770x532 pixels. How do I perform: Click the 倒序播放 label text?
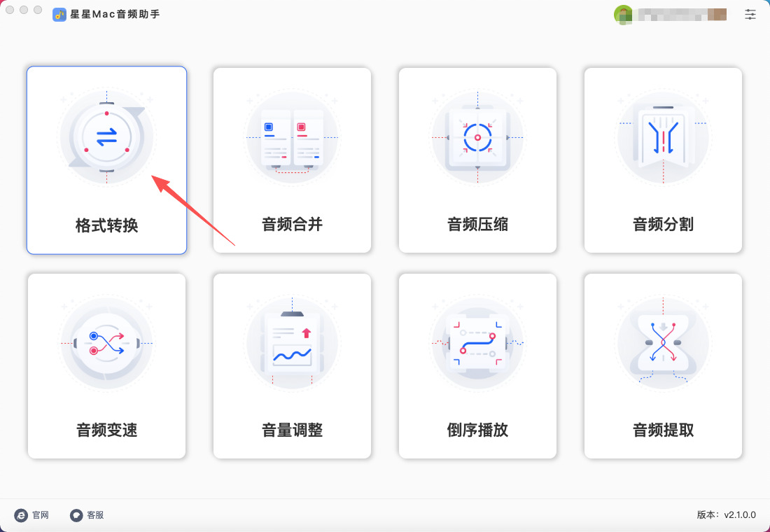(477, 430)
